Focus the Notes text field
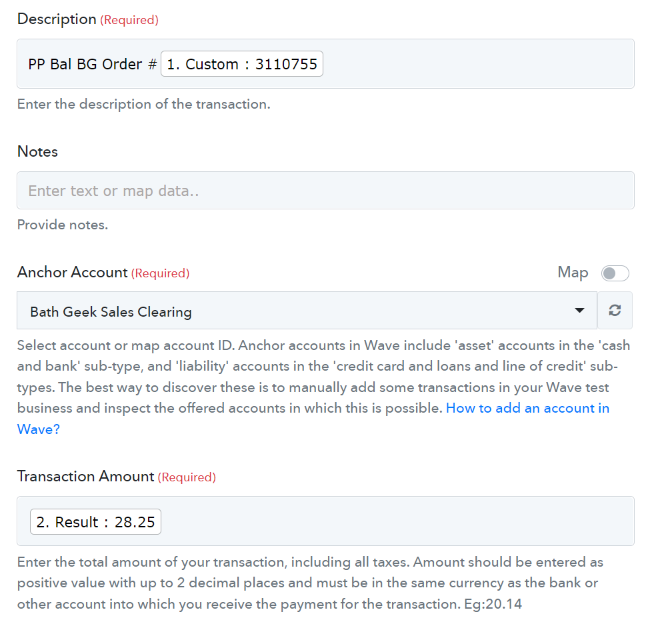This screenshot has width=652, height=632. [x=326, y=190]
